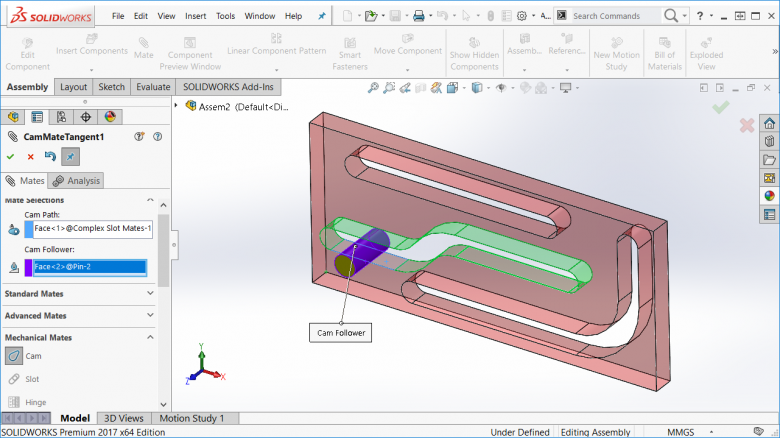Viewport: 780px width, 438px height.
Task: Open the Tools menu
Action: click(225, 16)
